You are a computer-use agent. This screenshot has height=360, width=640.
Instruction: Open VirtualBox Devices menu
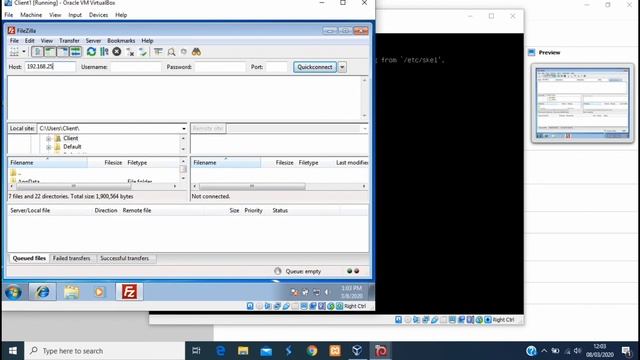pos(98,15)
